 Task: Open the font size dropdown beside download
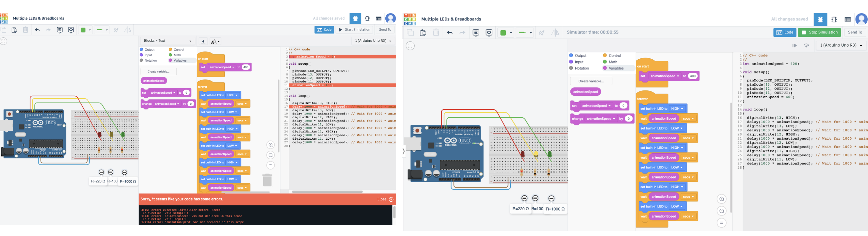tap(215, 42)
